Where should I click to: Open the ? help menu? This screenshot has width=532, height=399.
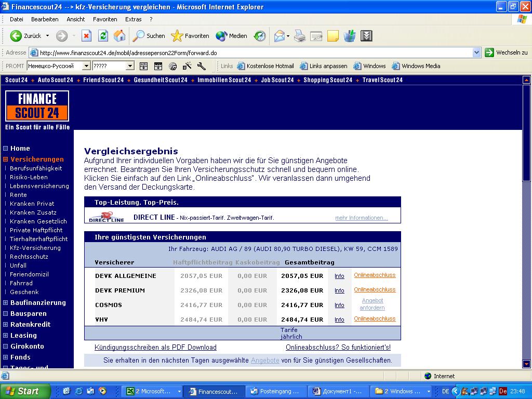point(151,19)
